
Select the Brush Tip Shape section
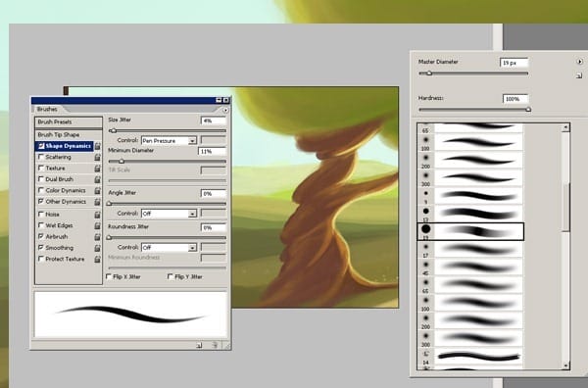pyautogui.click(x=69, y=134)
